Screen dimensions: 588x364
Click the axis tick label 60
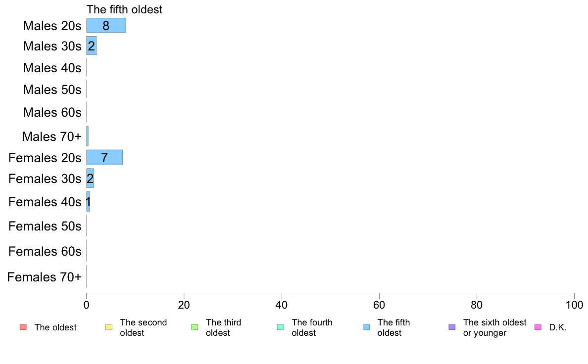[379, 305]
